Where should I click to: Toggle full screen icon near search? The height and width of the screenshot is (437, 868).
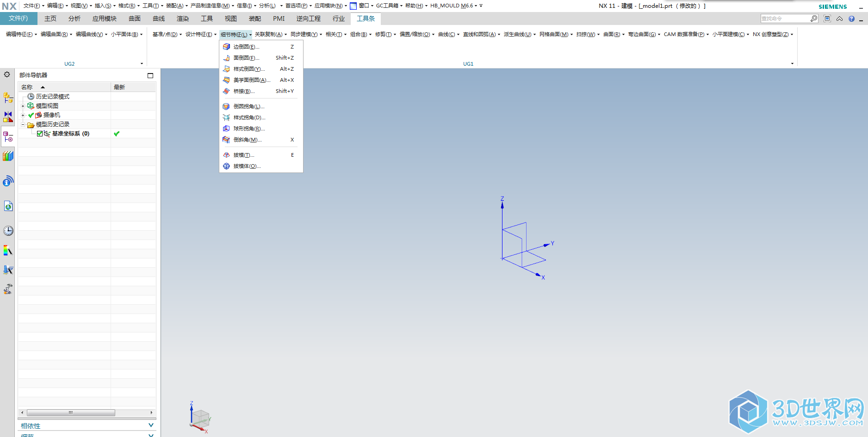coord(827,18)
